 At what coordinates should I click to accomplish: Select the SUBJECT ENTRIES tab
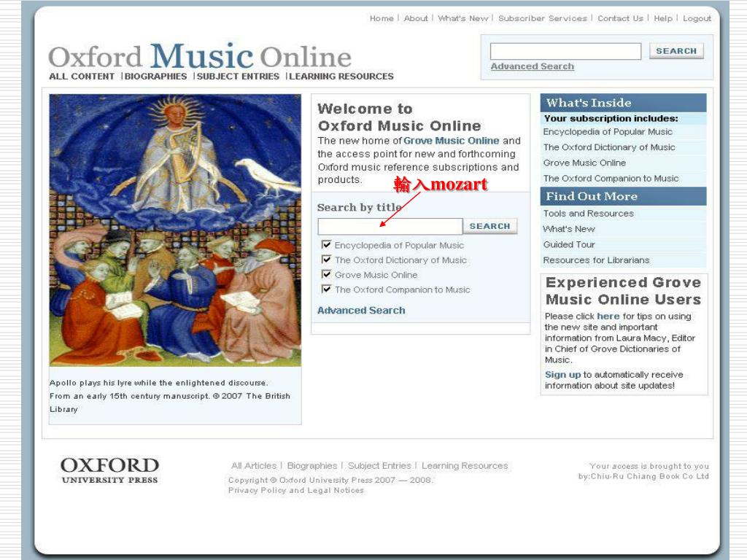pyautogui.click(x=238, y=76)
